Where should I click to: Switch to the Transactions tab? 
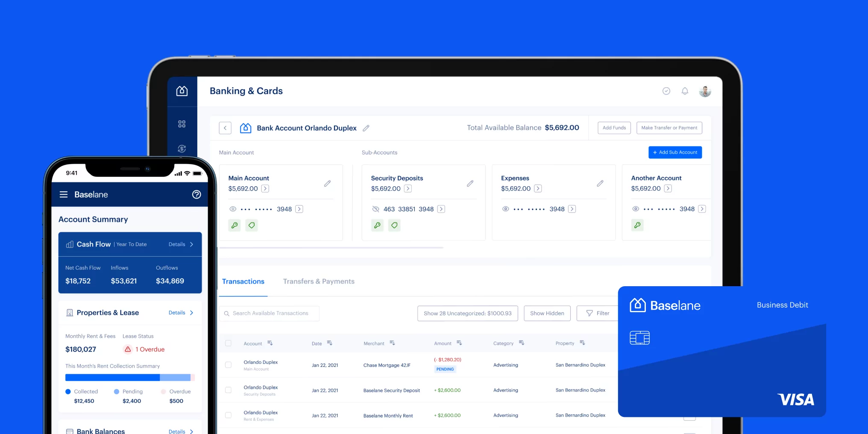(x=243, y=282)
